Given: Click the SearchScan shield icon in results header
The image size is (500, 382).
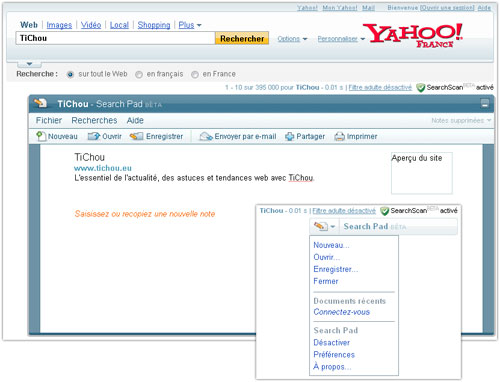Looking at the screenshot, I should coord(421,87).
